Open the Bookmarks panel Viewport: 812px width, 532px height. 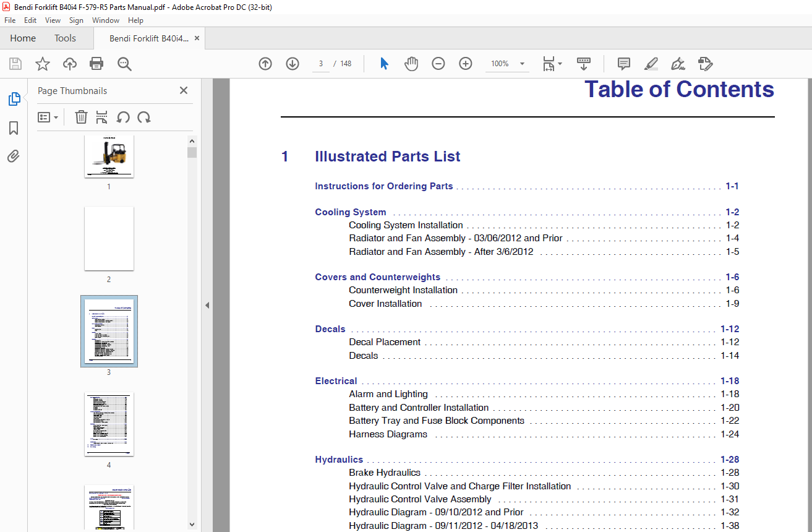[14, 128]
